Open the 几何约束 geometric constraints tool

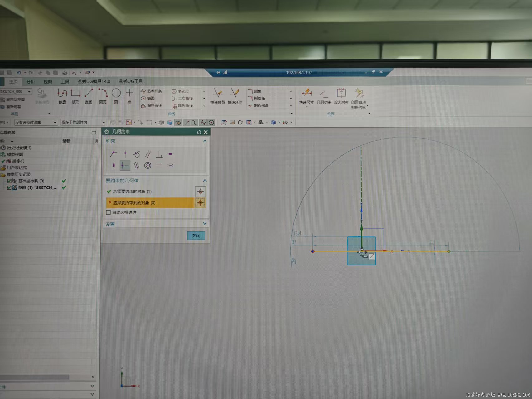click(324, 97)
